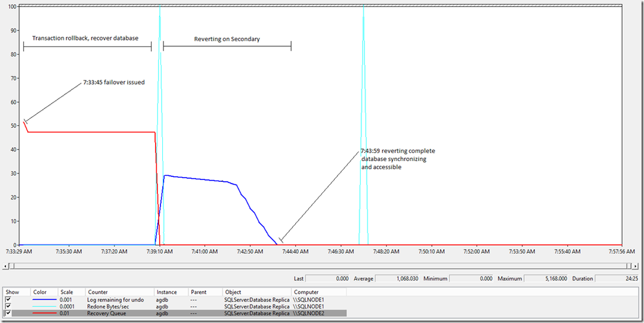Image resolution: width=644 pixels, height=323 pixels.
Task: Click the red color line for Recovery Queue
Action: point(44,313)
